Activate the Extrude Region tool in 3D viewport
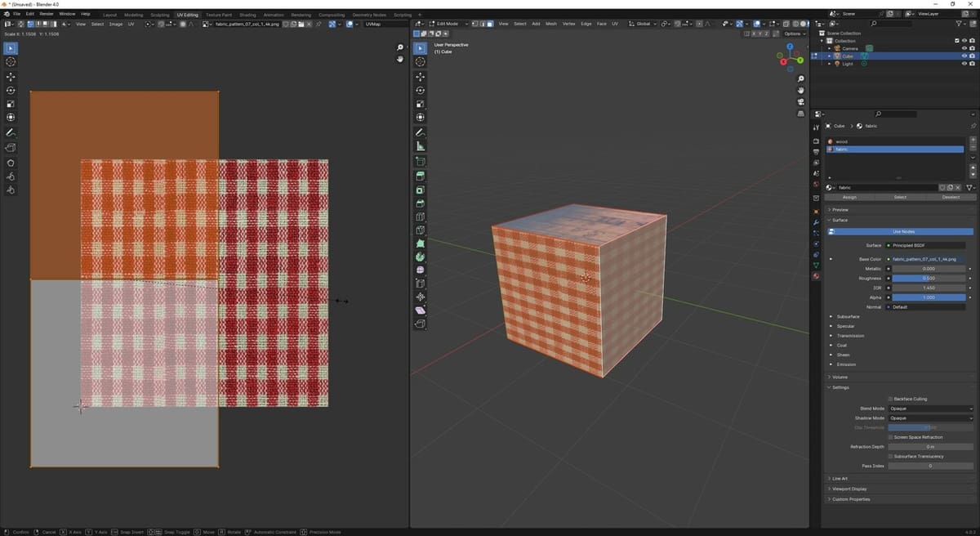980x536 pixels. 420,176
